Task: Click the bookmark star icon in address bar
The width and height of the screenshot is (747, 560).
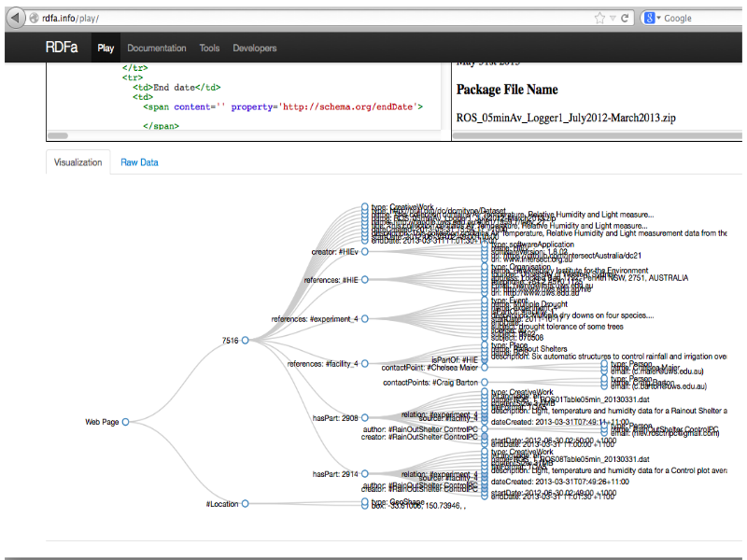Action: [x=599, y=18]
